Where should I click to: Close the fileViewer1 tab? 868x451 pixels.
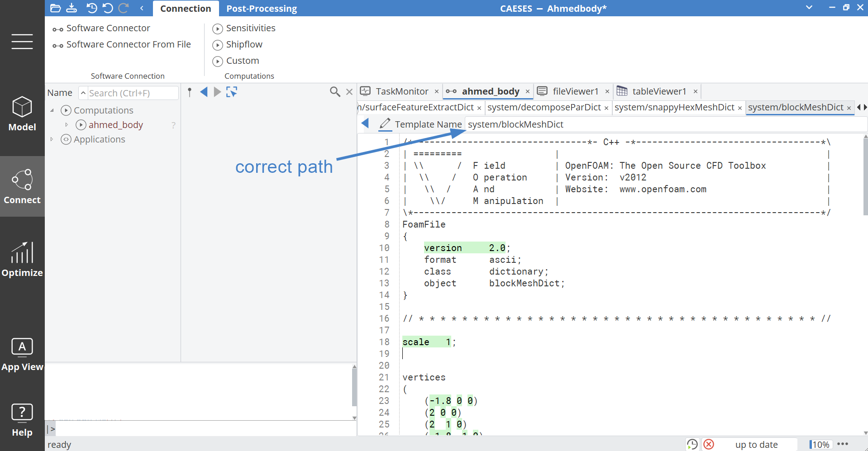click(607, 92)
